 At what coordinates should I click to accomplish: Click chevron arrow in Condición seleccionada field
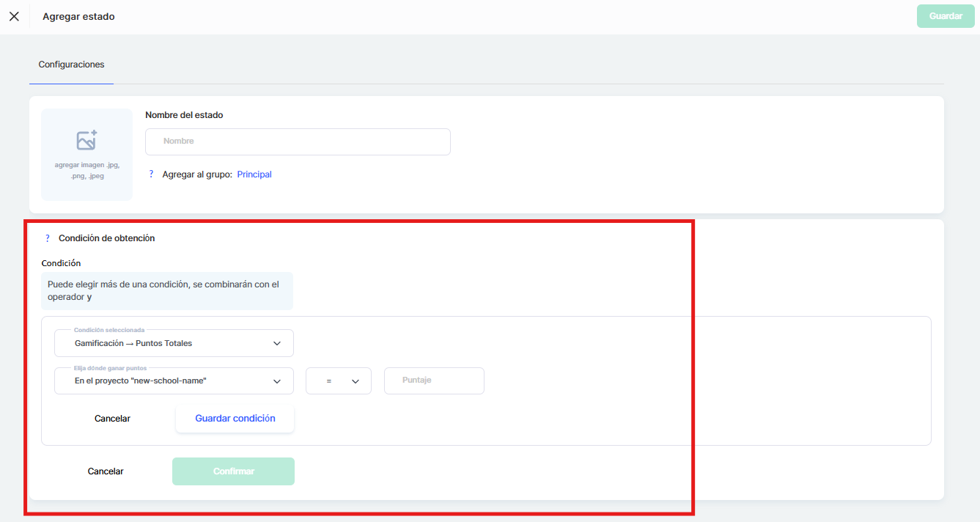click(277, 343)
